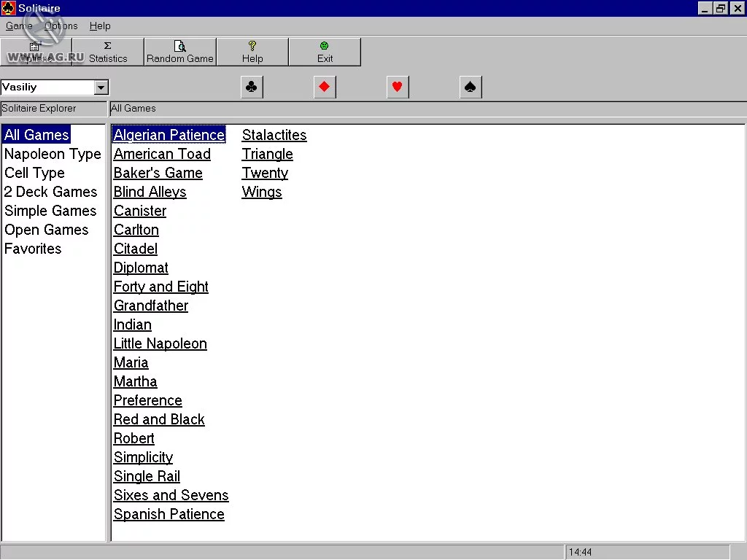Select the Napoleon Type category
Viewport: 747px width, 560px height.
[53, 154]
